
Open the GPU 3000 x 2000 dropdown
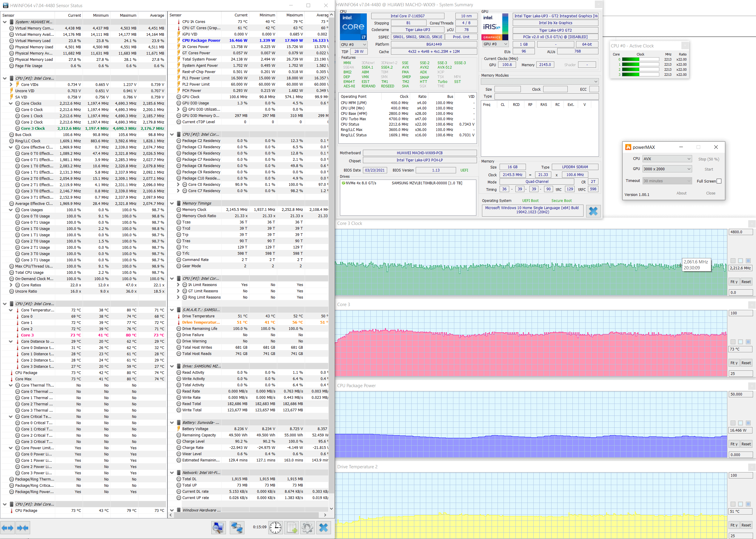667,169
